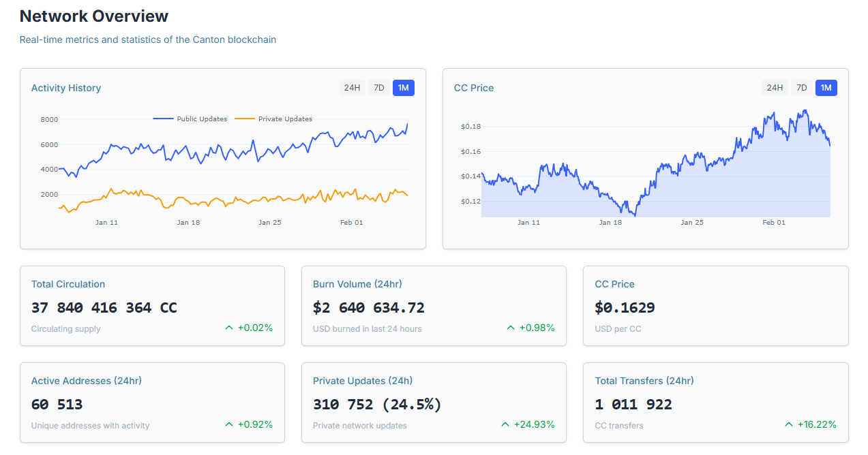Set the CC Price chart to 7D
Image resolution: width=868 pixels, height=455 pixels.
801,88
